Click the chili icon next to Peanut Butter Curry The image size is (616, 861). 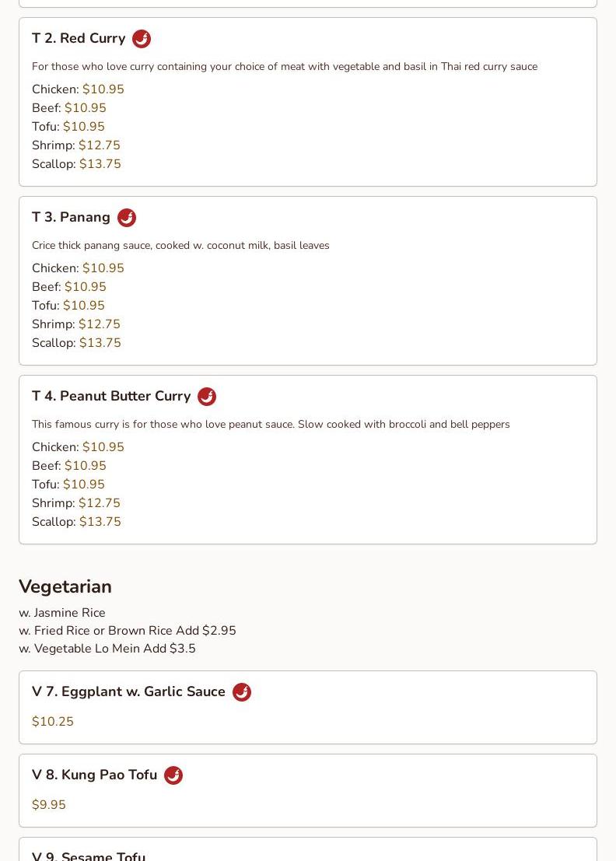207,397
